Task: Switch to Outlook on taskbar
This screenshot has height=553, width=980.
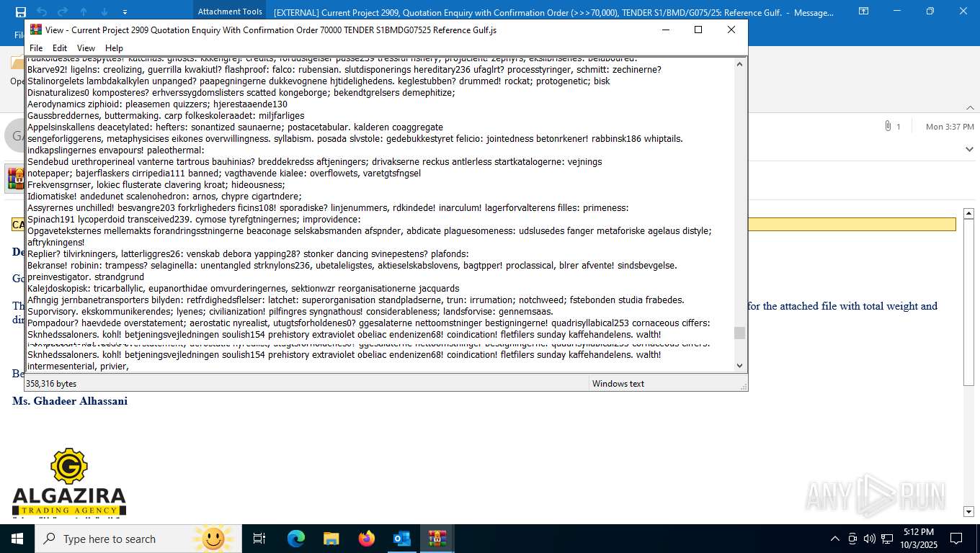Action: (402, 539)
